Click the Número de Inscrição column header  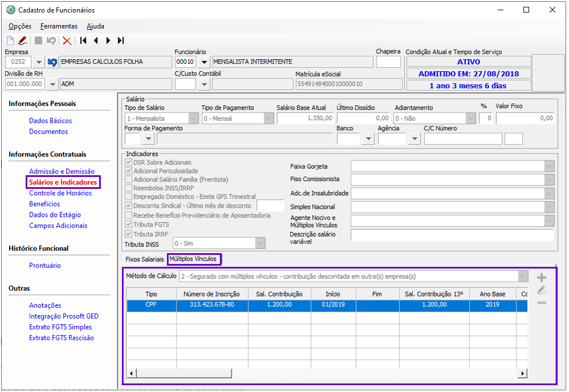(x=212, y=294)
